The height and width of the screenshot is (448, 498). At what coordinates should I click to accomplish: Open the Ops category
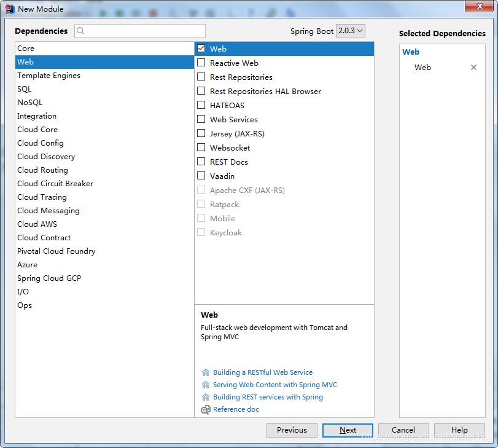pyautogui.click(x=104, y=305)
